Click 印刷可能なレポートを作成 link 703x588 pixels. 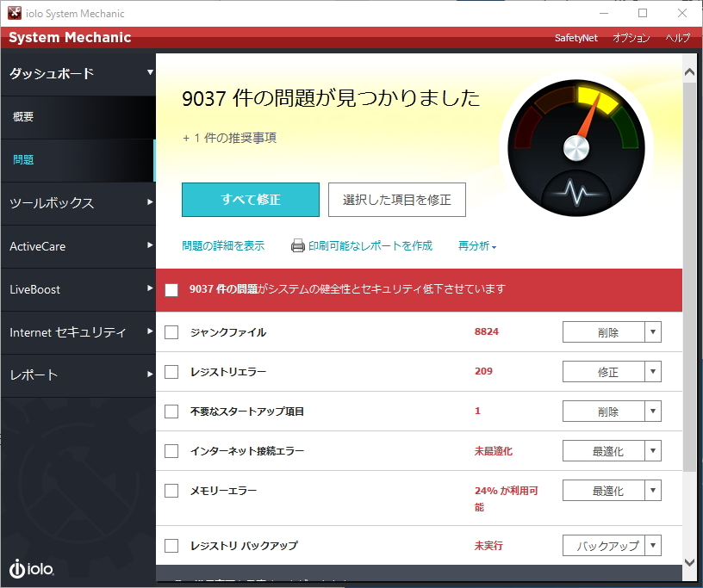pyautogui.click(x=370, y=245)
